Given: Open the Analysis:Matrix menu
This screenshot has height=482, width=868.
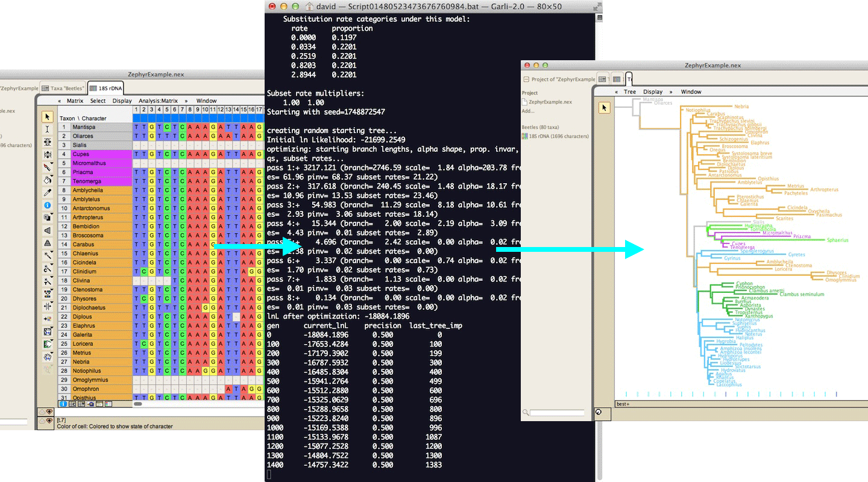Looking at the screenshot, I should click(158, 101).
